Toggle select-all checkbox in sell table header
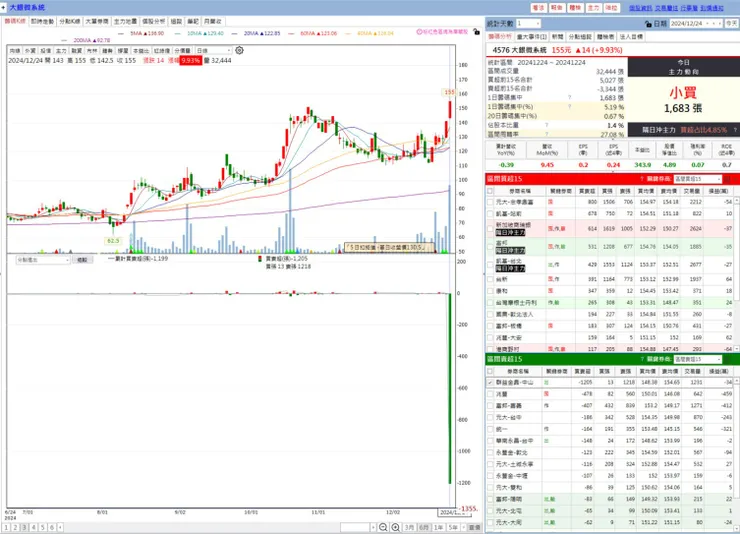Viewport: 740px width, 534px height. tap(490, 371)
